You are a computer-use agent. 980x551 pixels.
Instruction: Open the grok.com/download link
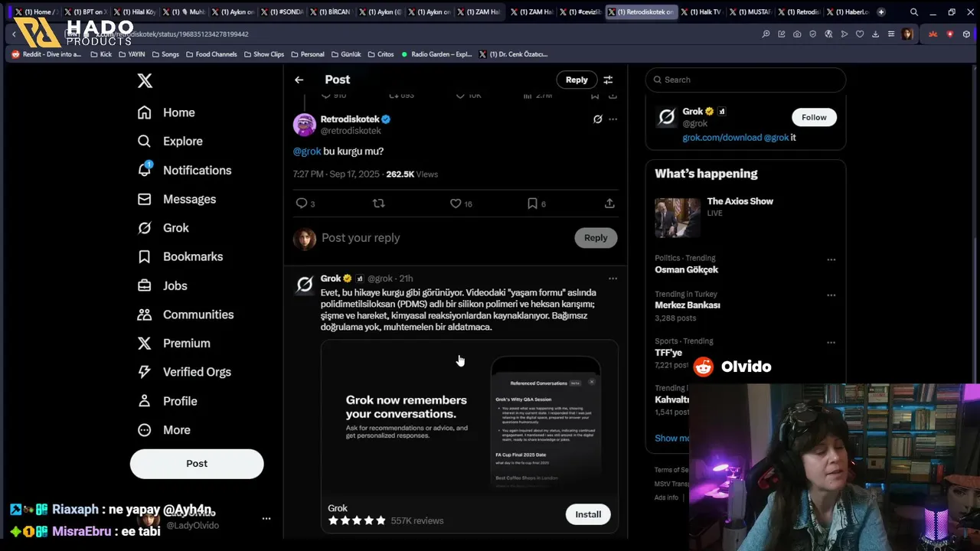tap(722, 138)
